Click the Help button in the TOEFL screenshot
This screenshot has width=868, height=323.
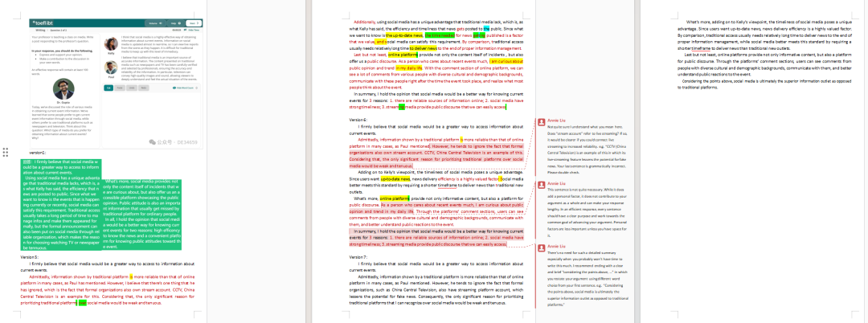point(175,23)
